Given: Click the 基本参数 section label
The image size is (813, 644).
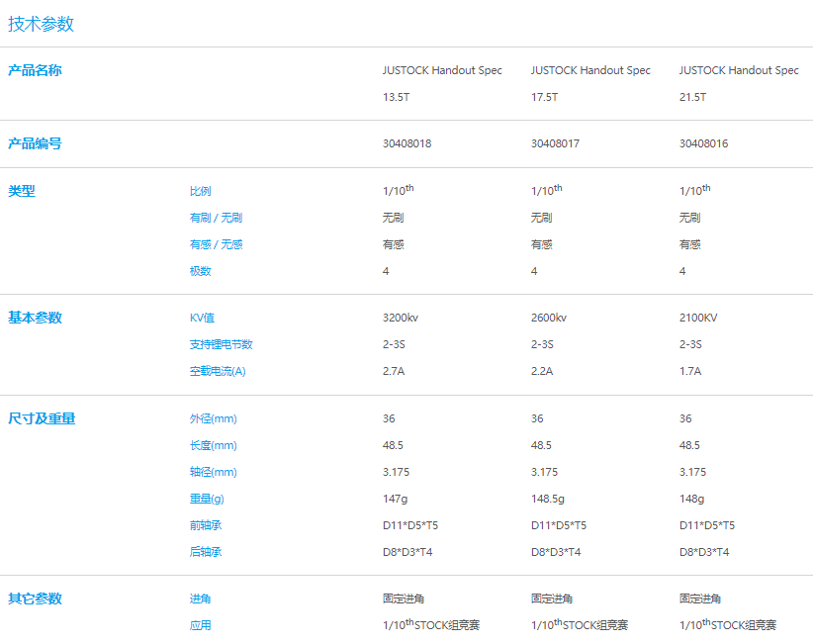Looking at the screenshot, I should (35, 318).
